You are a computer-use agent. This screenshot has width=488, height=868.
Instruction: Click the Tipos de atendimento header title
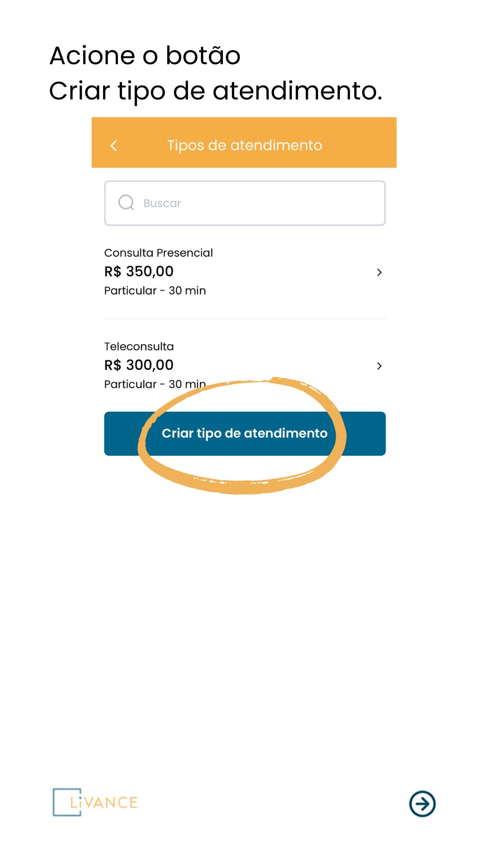244,145
